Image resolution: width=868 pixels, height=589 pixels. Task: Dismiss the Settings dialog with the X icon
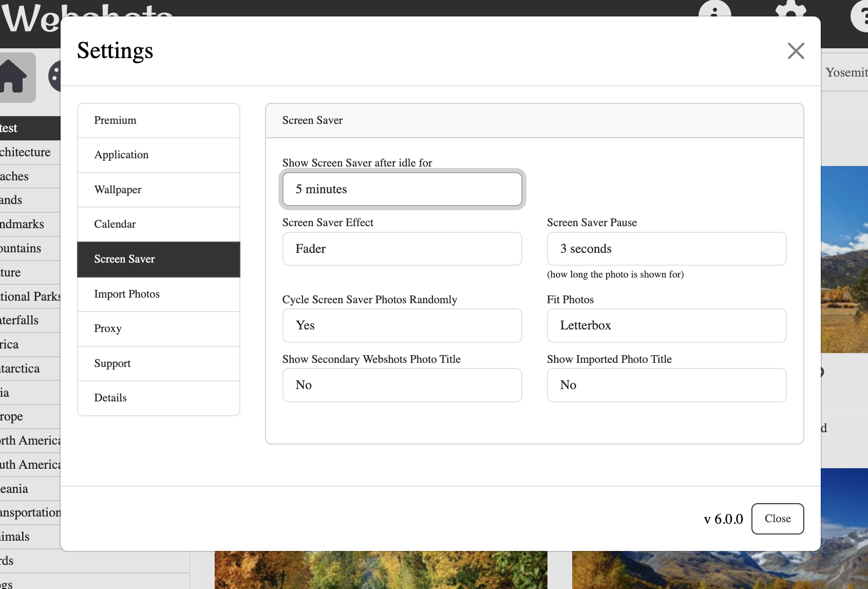coord(796,51)
